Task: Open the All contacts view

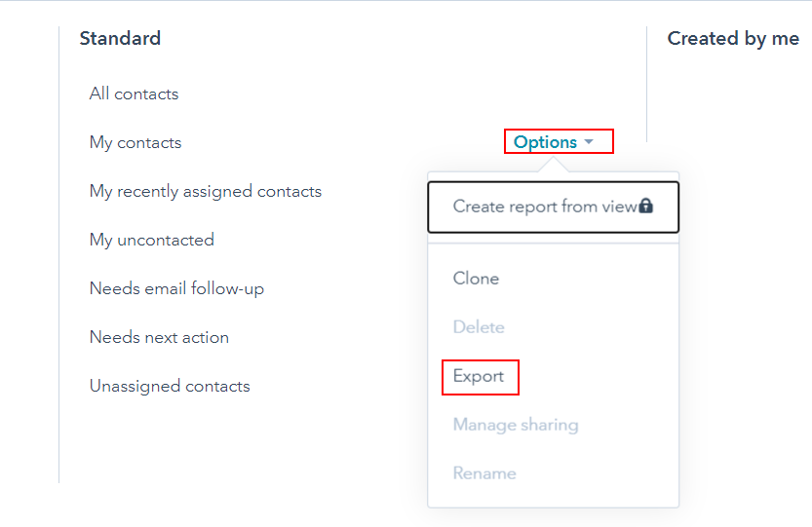Action: point(135,94)
